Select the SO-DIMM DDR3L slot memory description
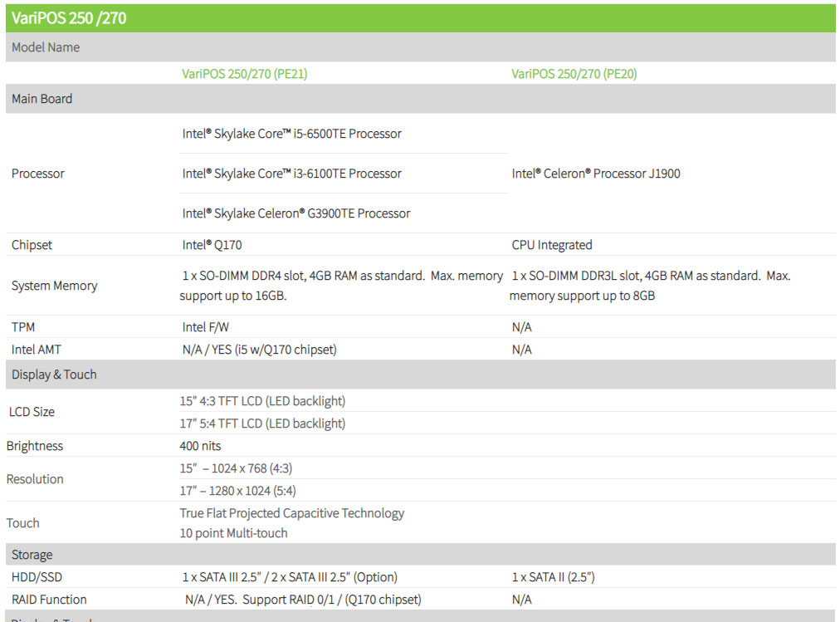Viewport: 840px width, 622px height. [650, 286]
